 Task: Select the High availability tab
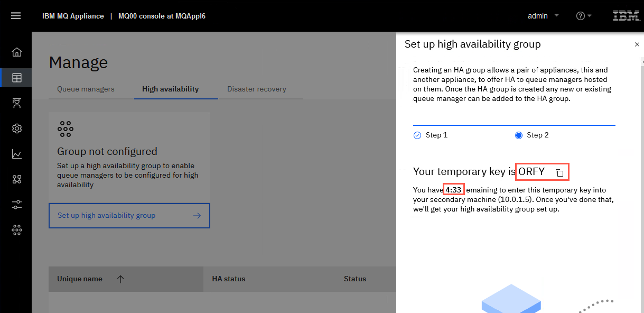[171, 89]
